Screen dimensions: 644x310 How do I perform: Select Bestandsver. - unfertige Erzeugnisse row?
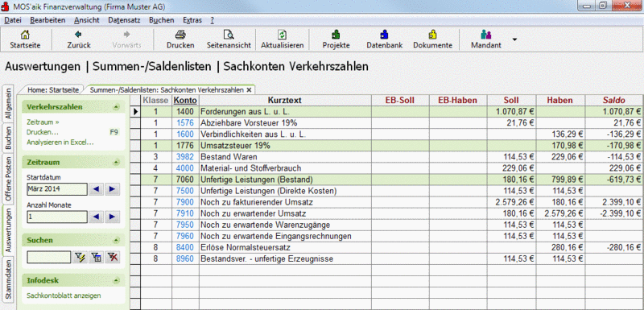coord(392,259)
